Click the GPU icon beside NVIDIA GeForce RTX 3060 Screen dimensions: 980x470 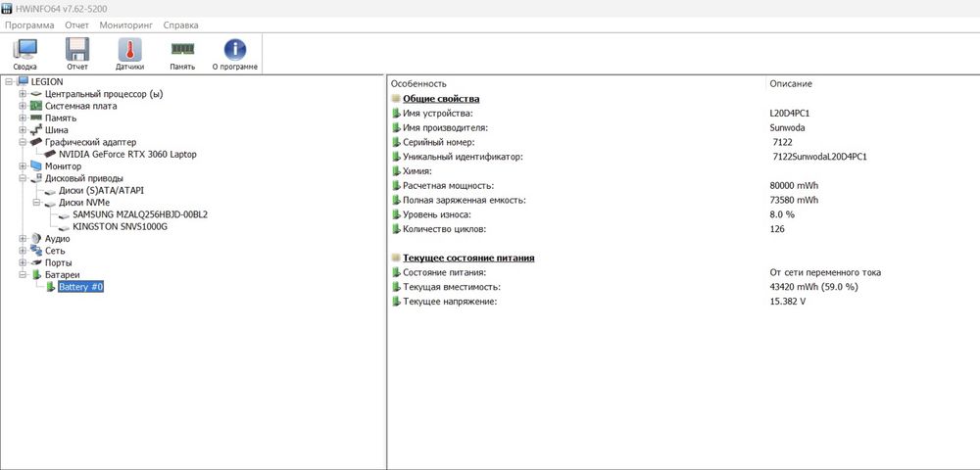click(x=50, y=154)
